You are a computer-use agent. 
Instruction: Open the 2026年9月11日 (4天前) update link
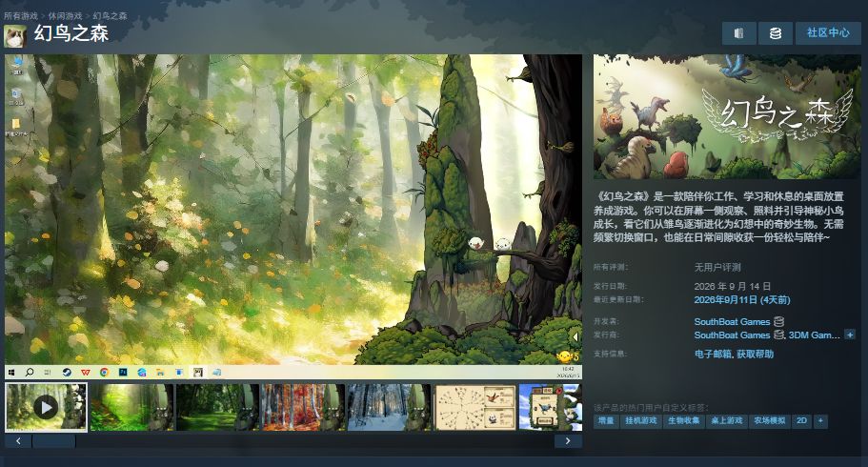pos(742,299)
